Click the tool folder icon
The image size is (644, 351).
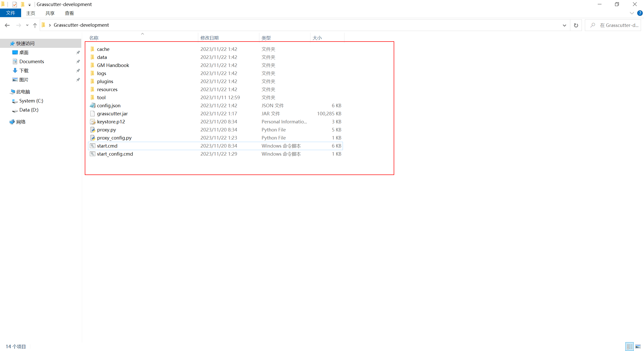point(92,97)
